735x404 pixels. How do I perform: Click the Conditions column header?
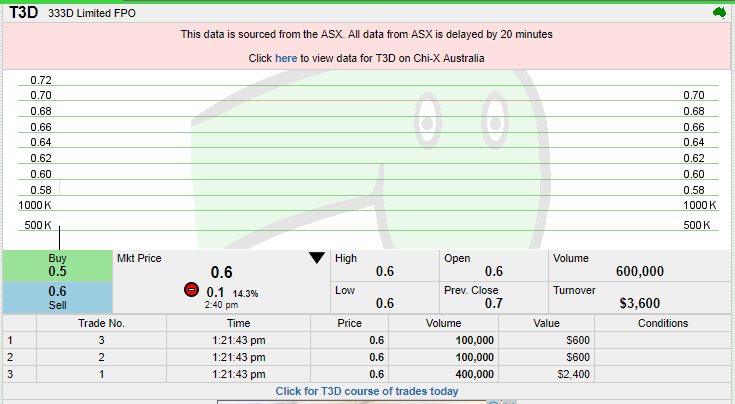click(x=663, y=323)
